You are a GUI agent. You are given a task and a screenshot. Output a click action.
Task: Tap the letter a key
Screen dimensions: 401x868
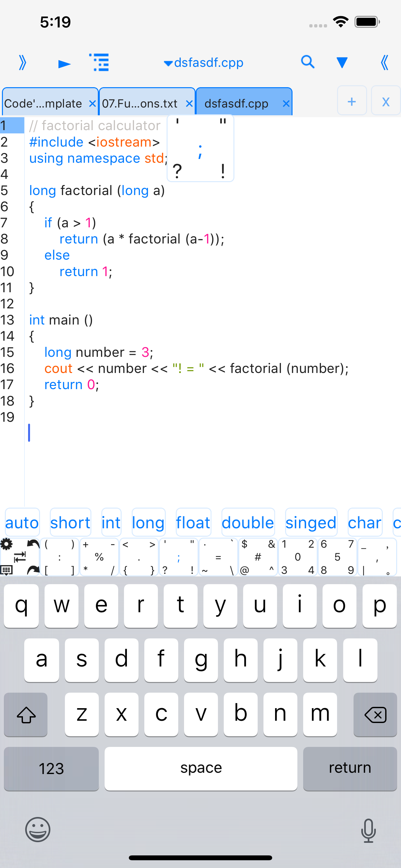(x=41, y=660)
